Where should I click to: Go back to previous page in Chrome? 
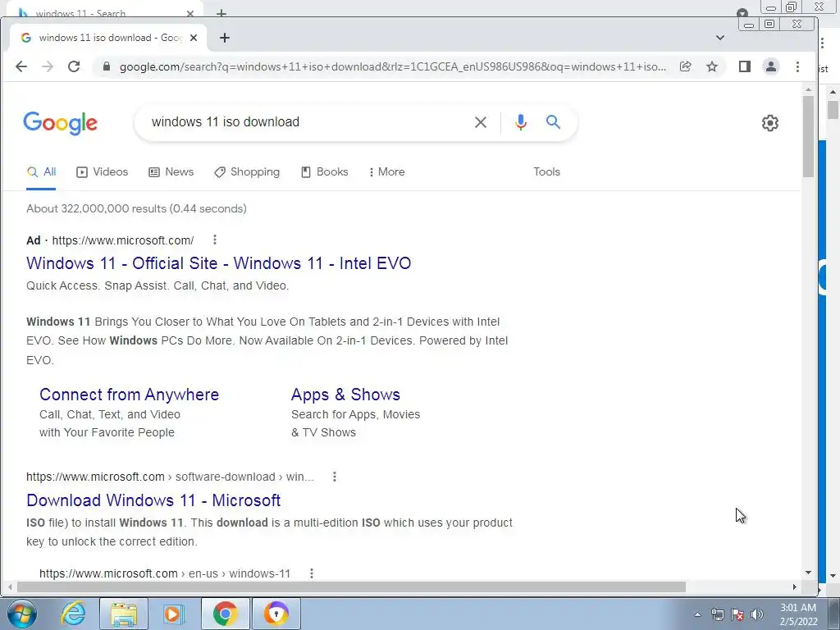(x=21, y=66)
